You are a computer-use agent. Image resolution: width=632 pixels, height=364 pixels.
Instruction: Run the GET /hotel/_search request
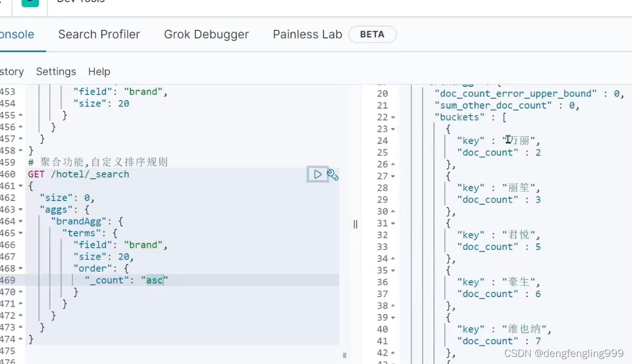[318, 174]
